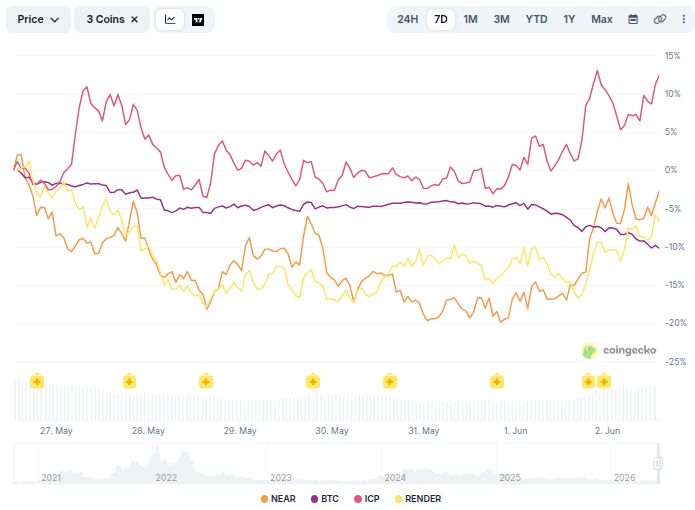
Task: Open the Price dropdown
Action: (38, 19)
